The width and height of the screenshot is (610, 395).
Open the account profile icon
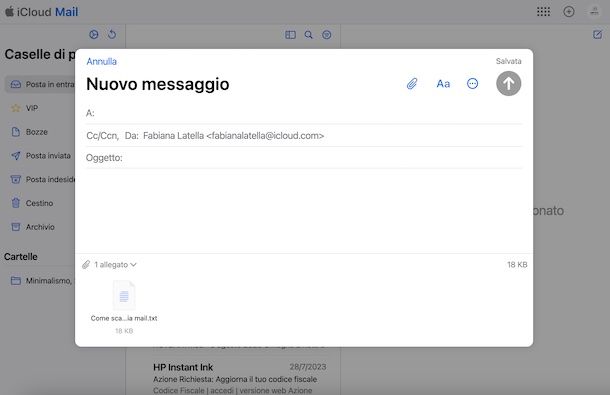[594, 12]
